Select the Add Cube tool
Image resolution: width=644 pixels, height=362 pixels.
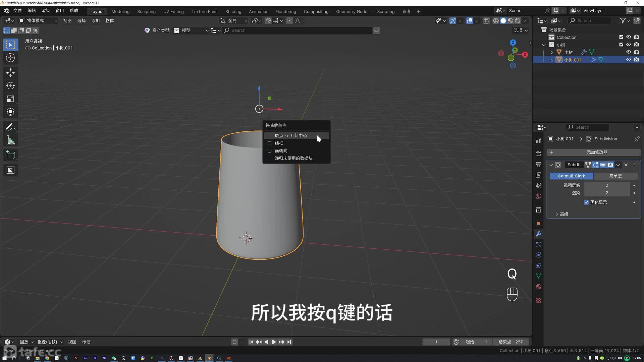[x=10, y=155]
